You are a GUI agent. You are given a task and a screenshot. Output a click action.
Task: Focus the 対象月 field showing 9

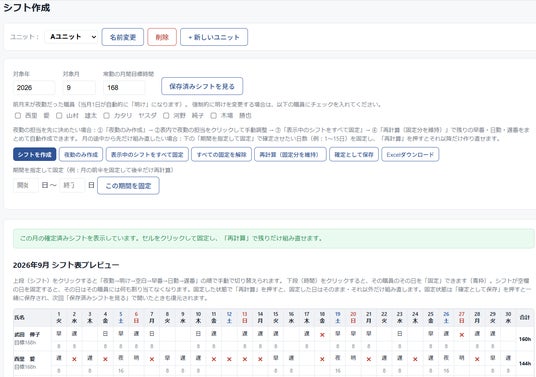click(79, 87)
